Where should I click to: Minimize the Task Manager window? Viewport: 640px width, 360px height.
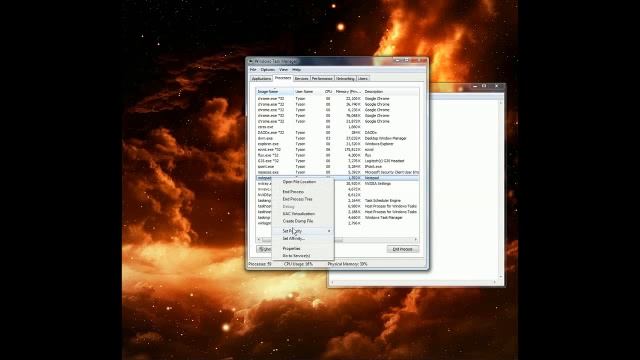[397, 60]
